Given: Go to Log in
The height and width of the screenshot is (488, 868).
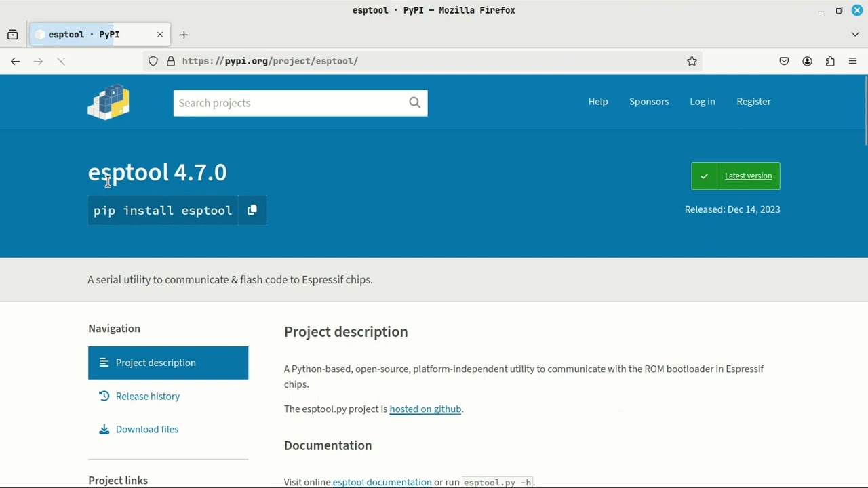Looking at the screenshot, I should pyautogui.click(x=703, y=102).
